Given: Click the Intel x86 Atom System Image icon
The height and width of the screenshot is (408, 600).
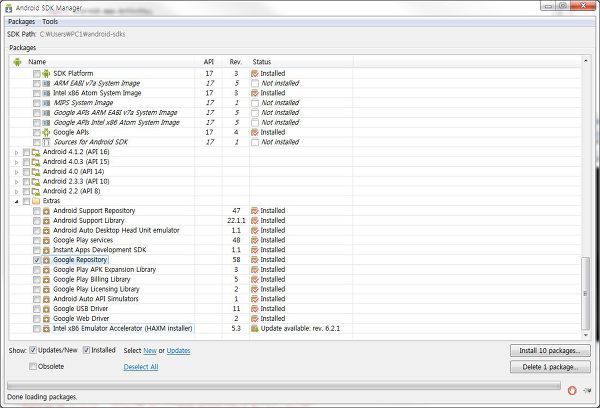Looking at the screenshot, I should (46, 93).
